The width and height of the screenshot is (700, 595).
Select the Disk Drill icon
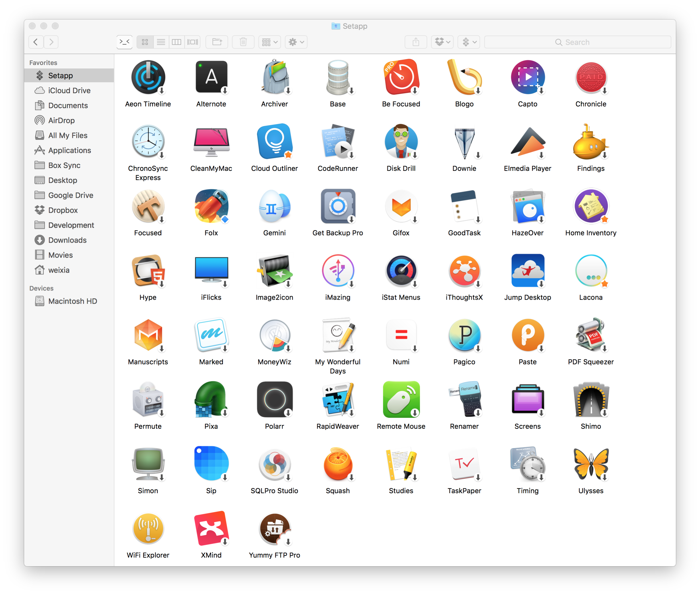[401, 142]
